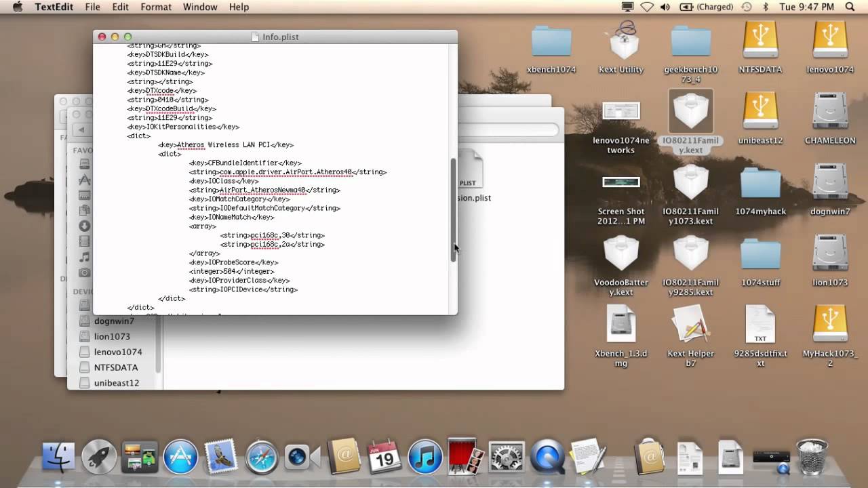Open the Edit menu
The image size is (868, 488).
(121, 7)
